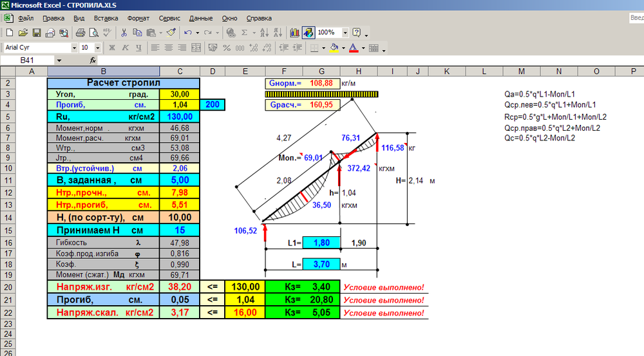Toggle the Drawing toolbar button

[308, 32]
